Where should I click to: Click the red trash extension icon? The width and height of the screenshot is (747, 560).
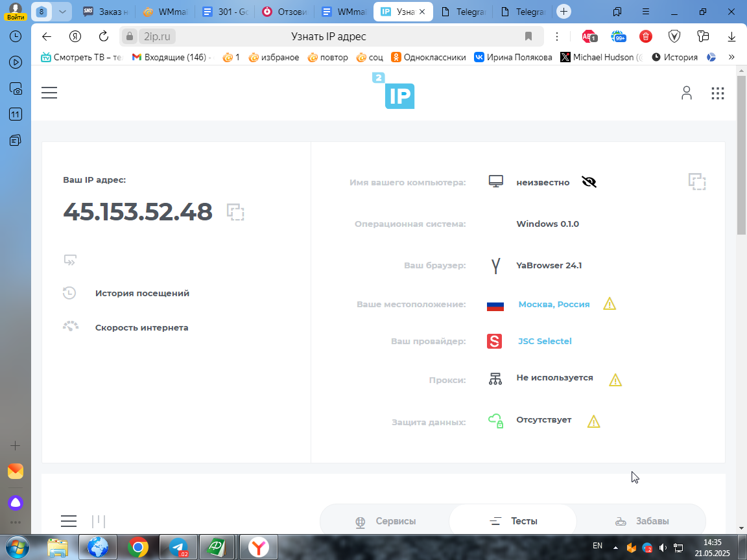[x=646, y=37]
